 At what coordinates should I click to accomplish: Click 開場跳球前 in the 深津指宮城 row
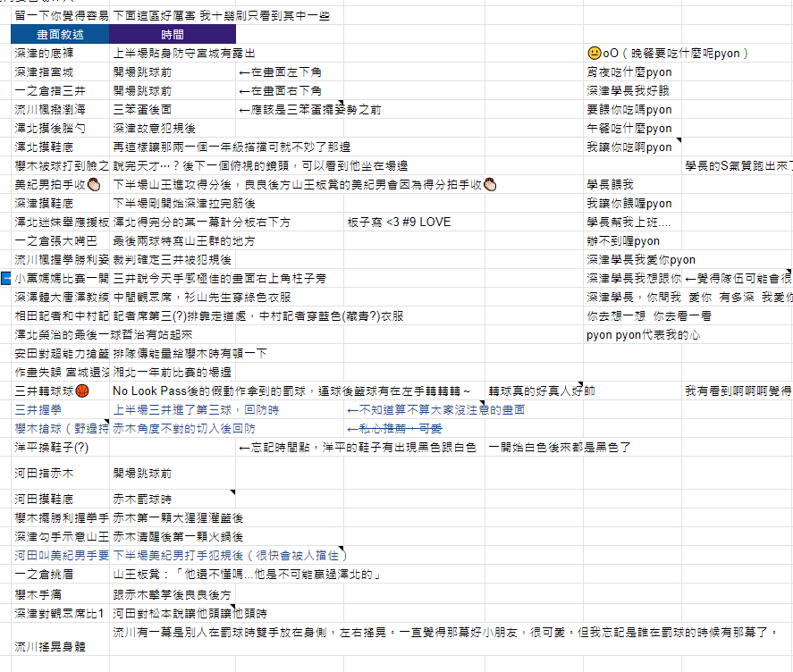click(173, 71)
